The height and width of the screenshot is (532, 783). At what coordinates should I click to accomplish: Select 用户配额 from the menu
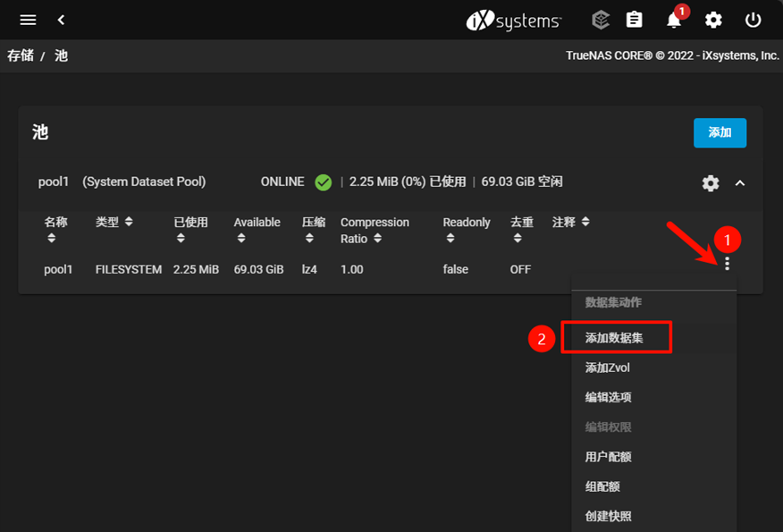(610, 456)
